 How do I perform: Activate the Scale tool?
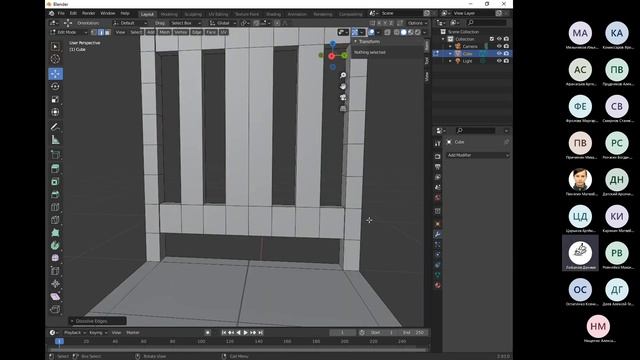56,99
